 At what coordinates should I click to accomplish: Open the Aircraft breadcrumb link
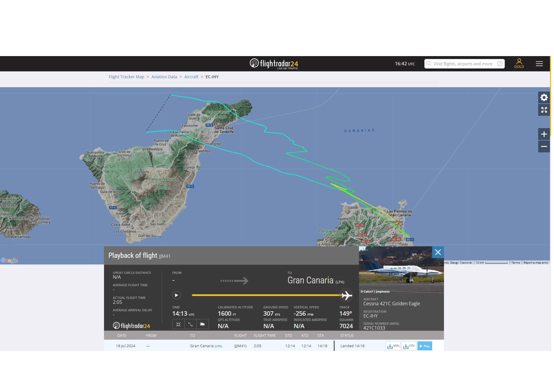pyautogui.click(x=191, y=77)
